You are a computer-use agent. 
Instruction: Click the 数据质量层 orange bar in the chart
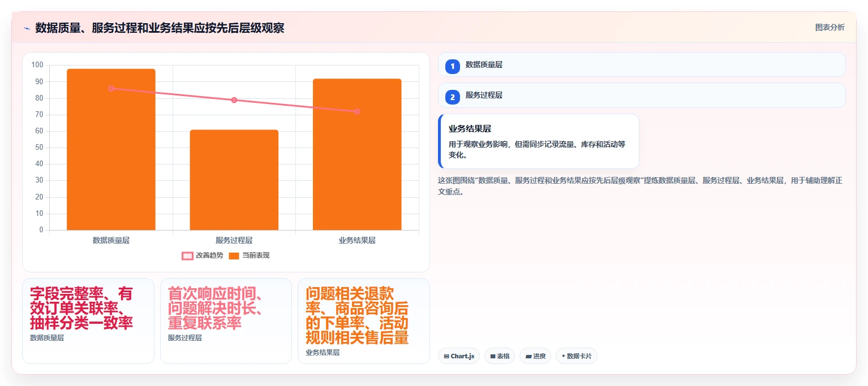tap(111, 149)
